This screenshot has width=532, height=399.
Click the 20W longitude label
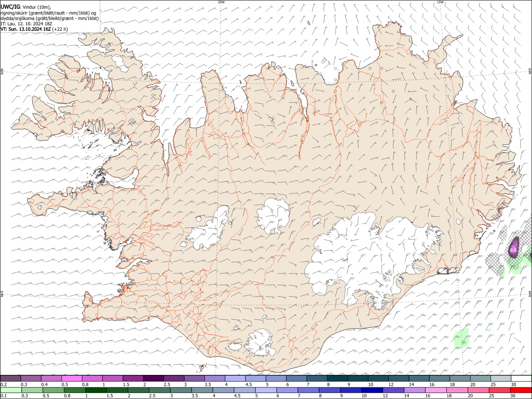[x=221, y=2]
